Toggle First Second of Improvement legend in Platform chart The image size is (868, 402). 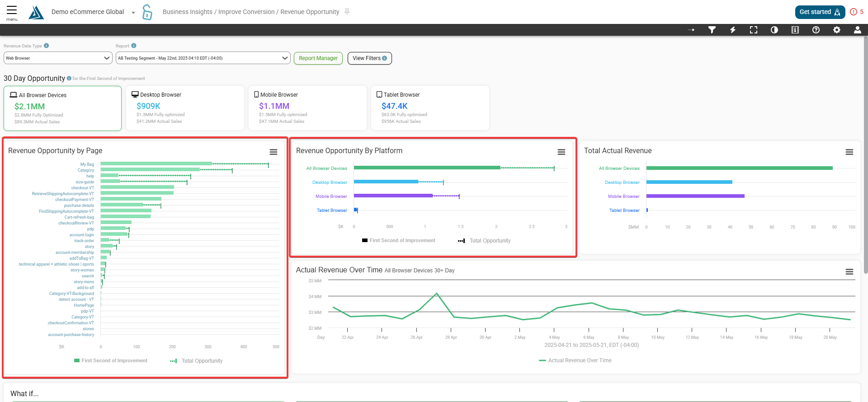[x=399, y=240]
